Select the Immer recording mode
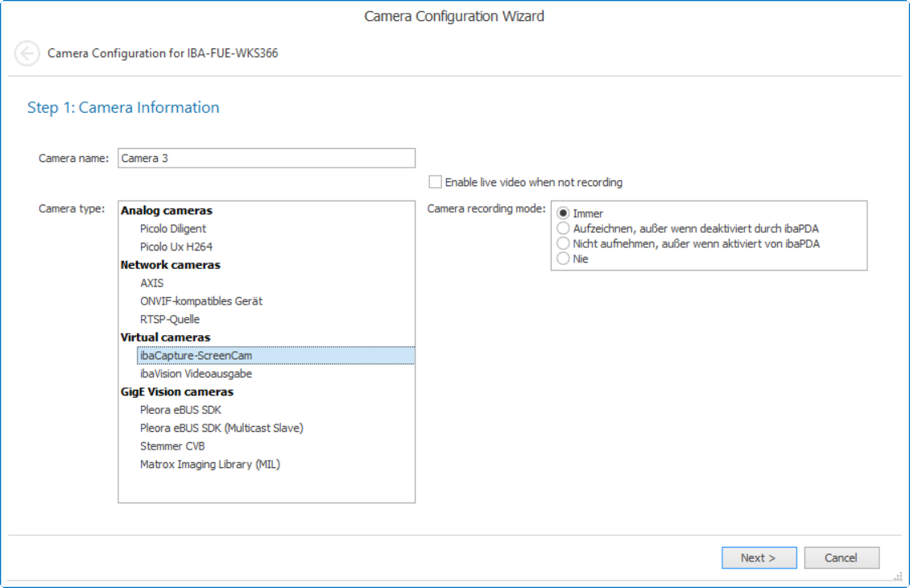Screen dimensions: 910x588 click(564, 213)
